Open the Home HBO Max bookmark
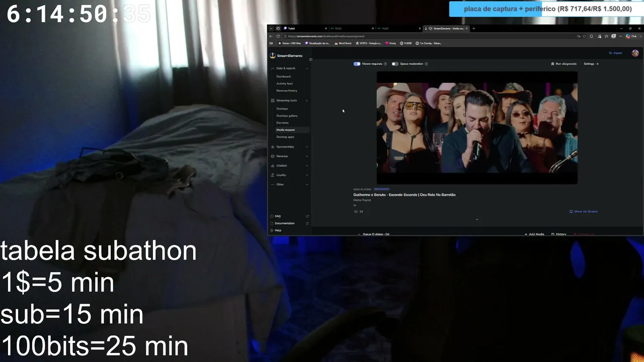 289,43
